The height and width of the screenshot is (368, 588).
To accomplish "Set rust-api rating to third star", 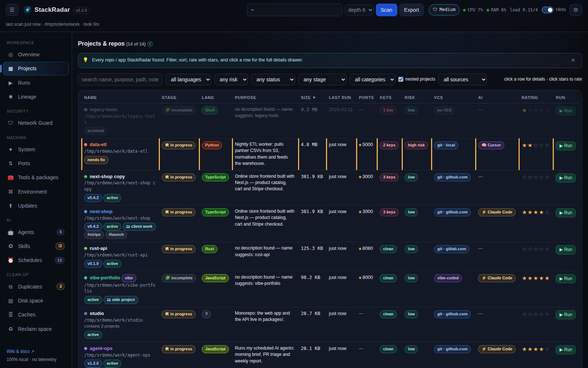I will (536, 249).
